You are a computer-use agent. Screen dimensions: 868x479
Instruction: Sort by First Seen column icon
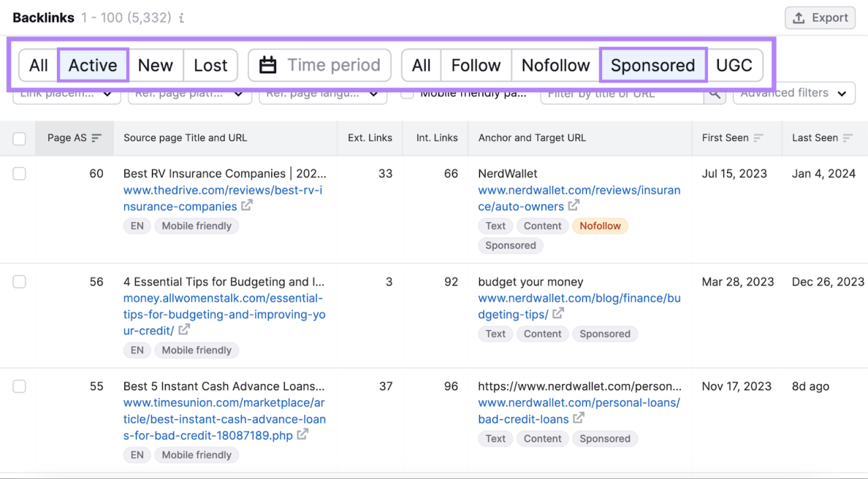[x=758, y=138]
